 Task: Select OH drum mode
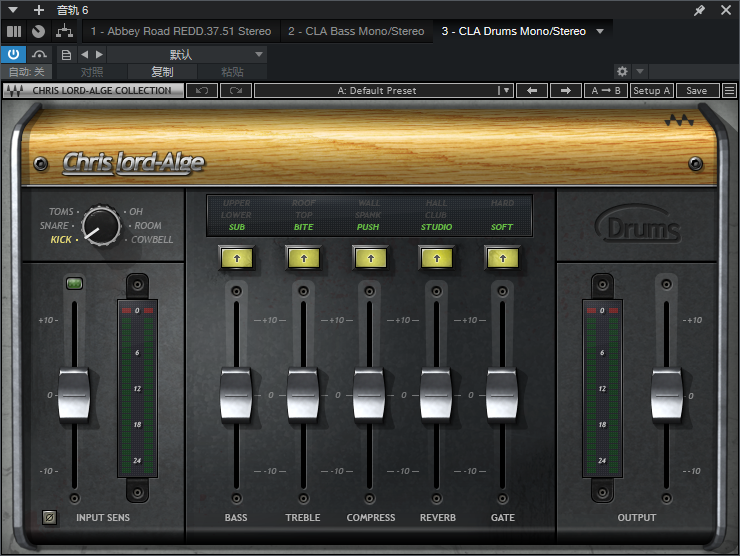(x=136, y=211)
